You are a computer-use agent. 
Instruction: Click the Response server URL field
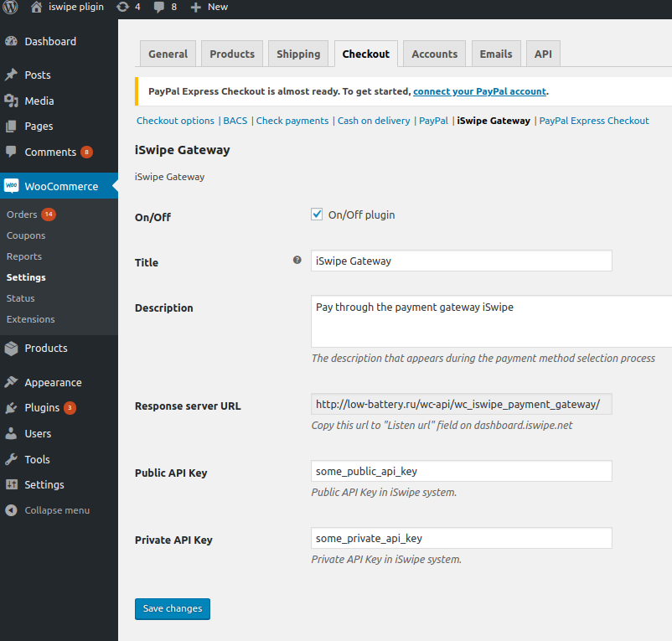click(462, 404)
